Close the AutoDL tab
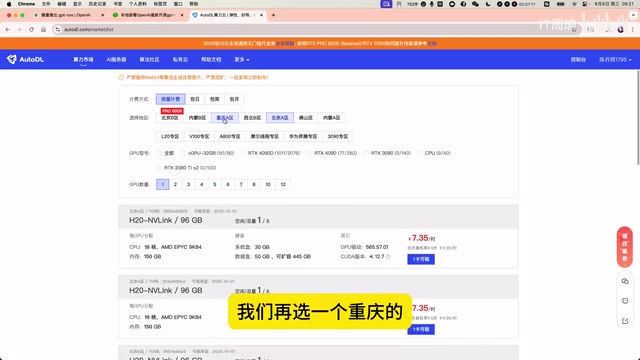The height and width of the screenshot is (360, 640). 261,15
